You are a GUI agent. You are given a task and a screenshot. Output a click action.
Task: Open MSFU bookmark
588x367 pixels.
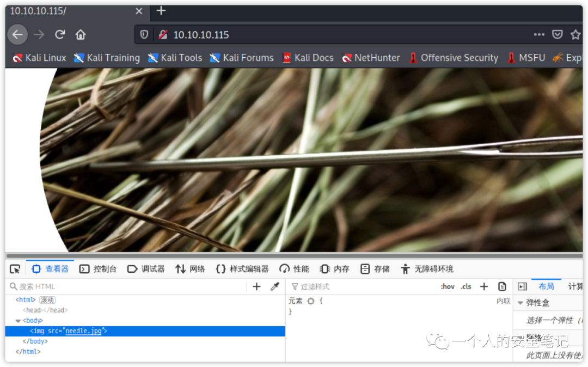click(x=526, y=58)
